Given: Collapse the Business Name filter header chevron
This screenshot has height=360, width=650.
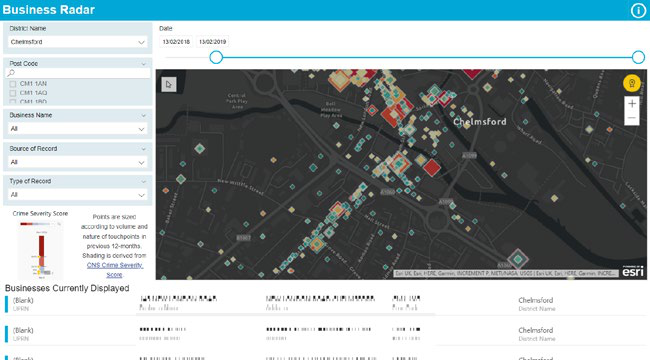Looking at the screenshot, I should (143, 115).
